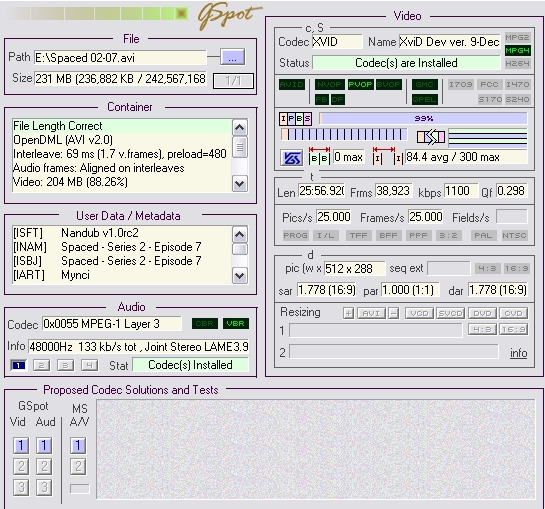This screenshot has height=509, width=545.
Task: Click the SVCD resizing preset
Action: click(x=450, y=313)
